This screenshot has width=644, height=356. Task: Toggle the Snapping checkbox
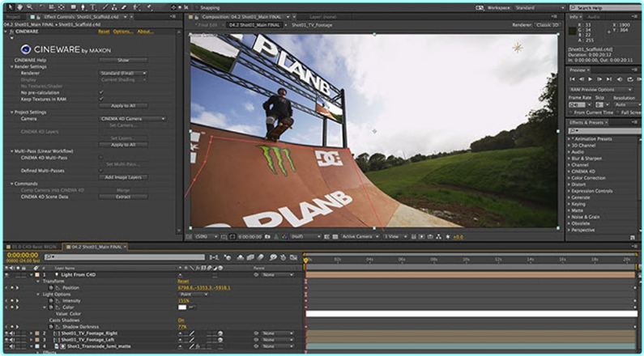(197, 8)
